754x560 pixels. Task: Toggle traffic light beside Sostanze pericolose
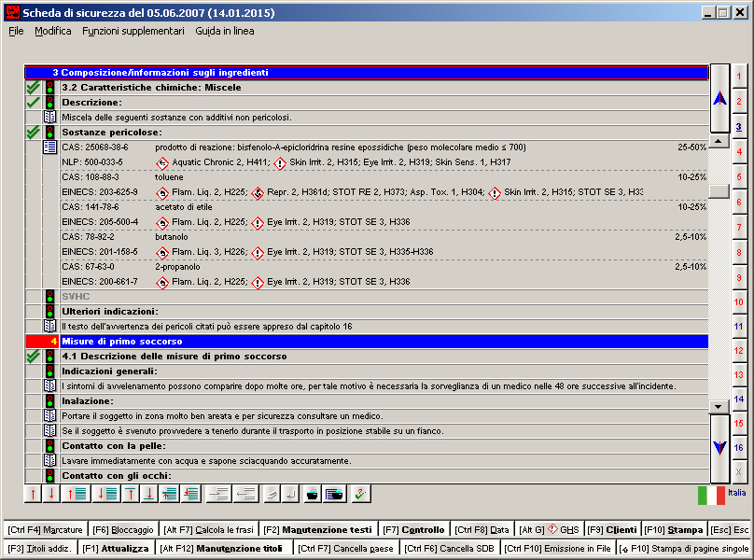pyautogui.click(x=49, y=133)
